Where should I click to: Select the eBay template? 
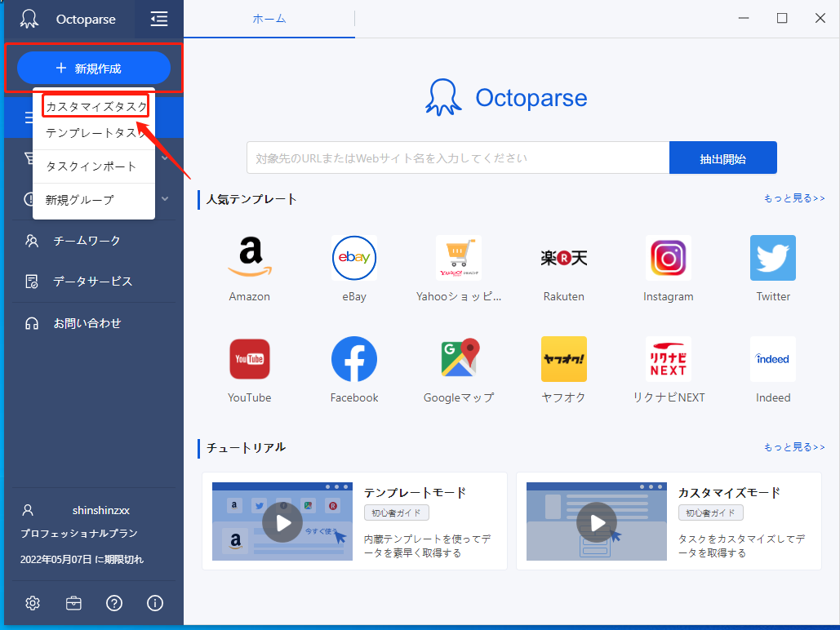353,258
